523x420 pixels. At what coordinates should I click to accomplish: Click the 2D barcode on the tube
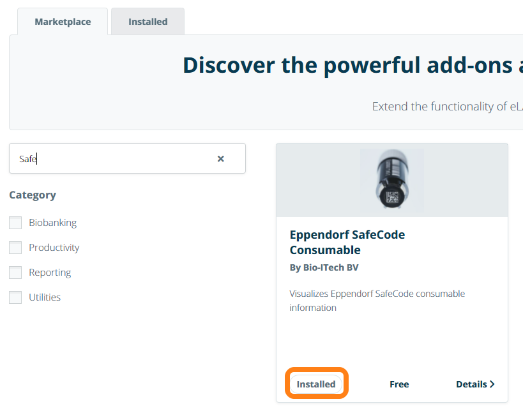[x=391, y=197]
